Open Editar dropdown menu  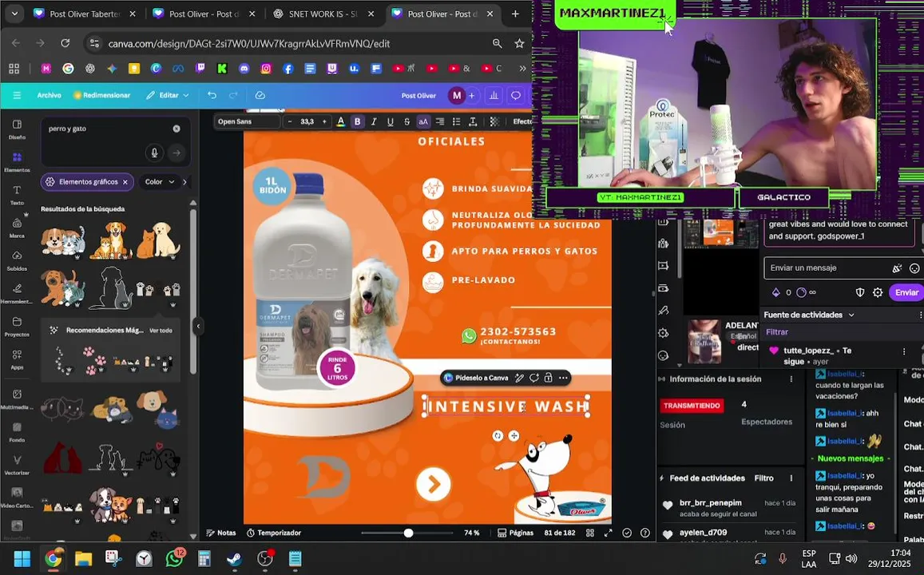pyautogui.click(x=168, y=96)
